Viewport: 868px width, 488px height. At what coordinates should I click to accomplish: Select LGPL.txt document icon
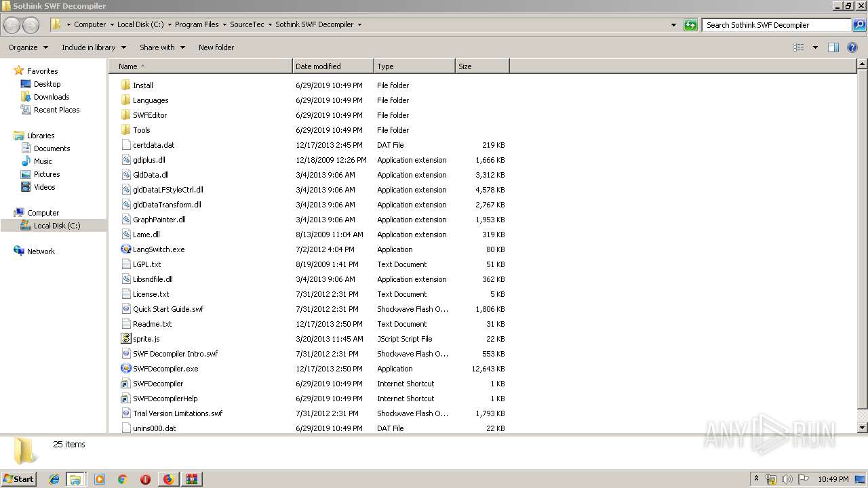pyautogui.click(x=125, y=264)
